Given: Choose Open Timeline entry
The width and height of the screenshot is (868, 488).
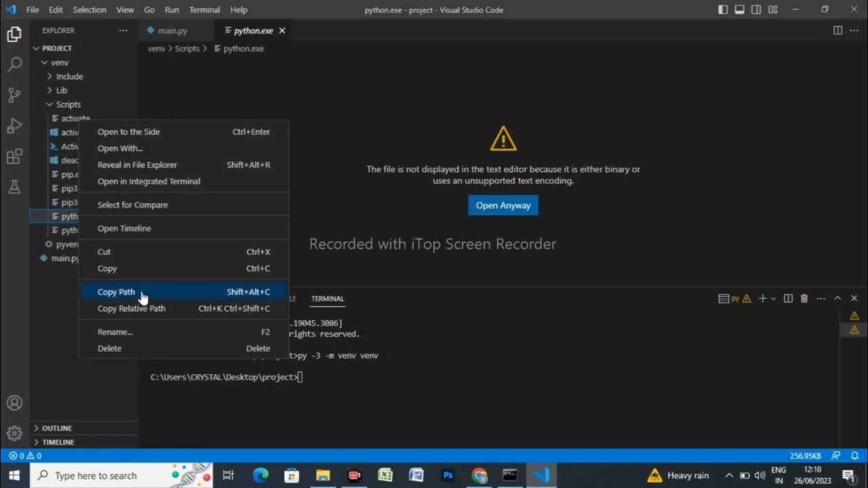Looking at the screenshot, I should point(184,228).
